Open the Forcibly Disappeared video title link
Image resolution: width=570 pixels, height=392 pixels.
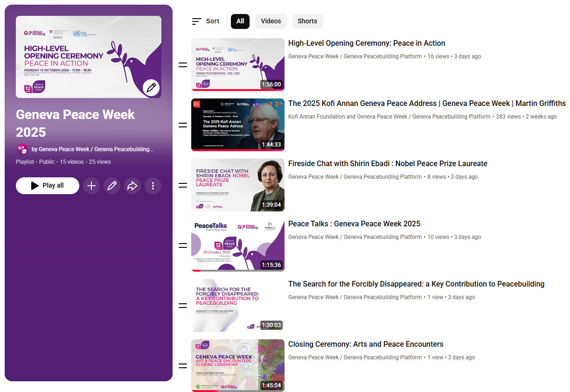tap(416, 284)
